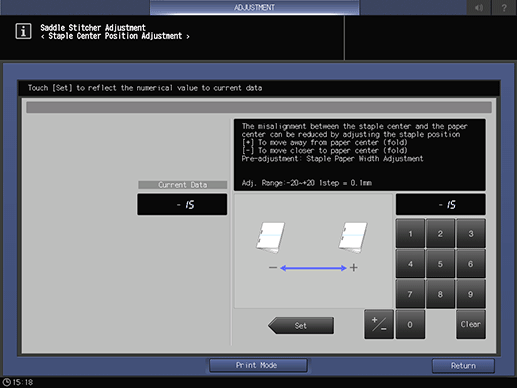Screen dimensions: 517x388
Task: Tap the Set arrow button
Action: 301,325
